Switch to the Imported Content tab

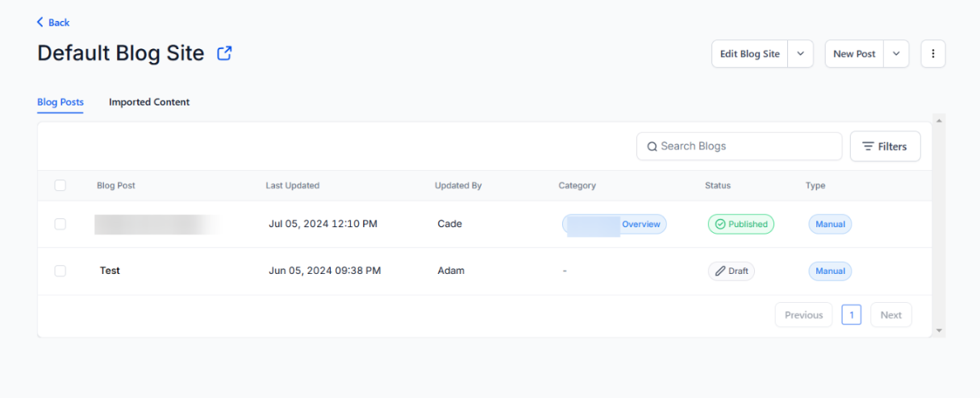pyautogui.click(x=149, y=102)
